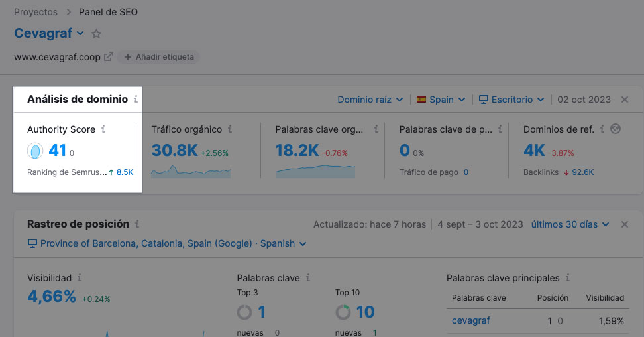Image resolution: width=644 pixels, height=337 pixels.
Task: Open the últimos 30 días date range
Action: pos(569,224)
